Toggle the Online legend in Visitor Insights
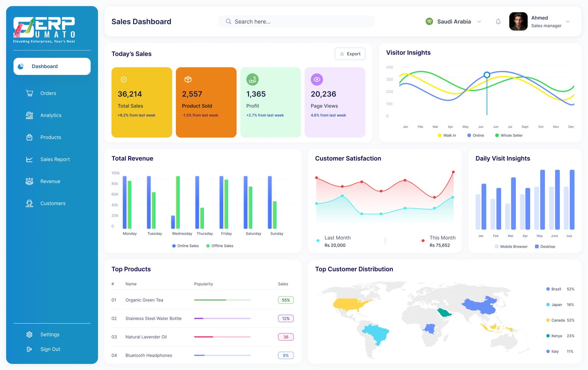 tap(476, 135)
